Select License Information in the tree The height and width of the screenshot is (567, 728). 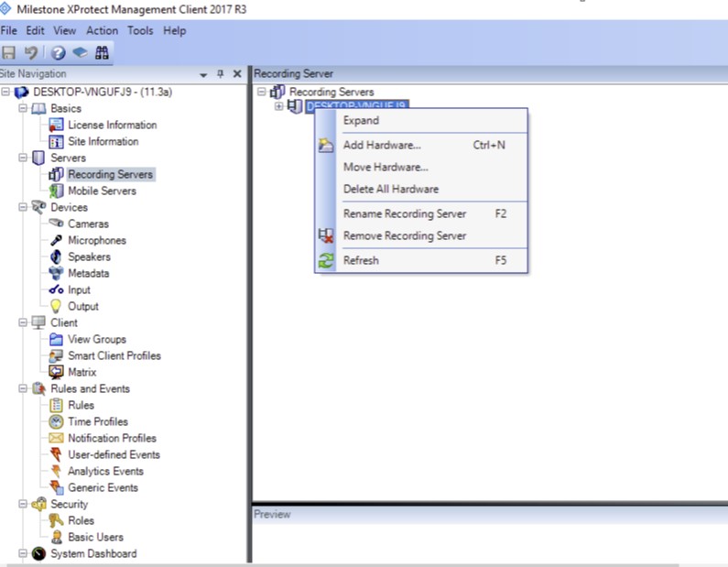click(x=112, y=125)
